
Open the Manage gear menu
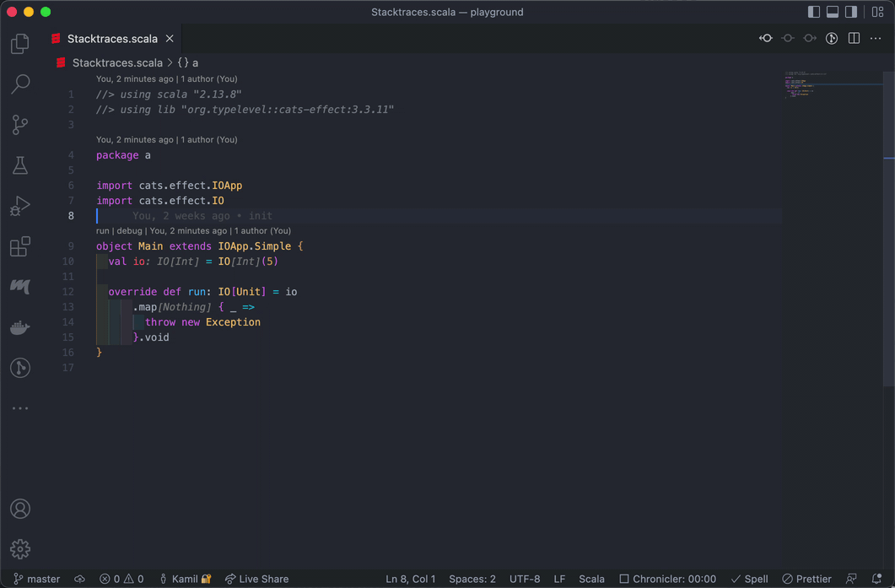pos(20,549)
